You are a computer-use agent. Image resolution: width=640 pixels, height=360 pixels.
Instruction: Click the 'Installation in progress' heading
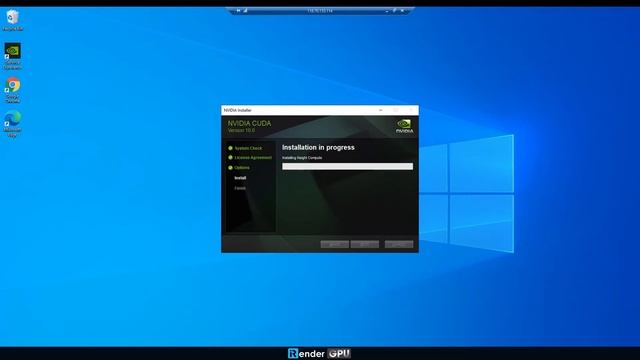[x=318, y=147]
